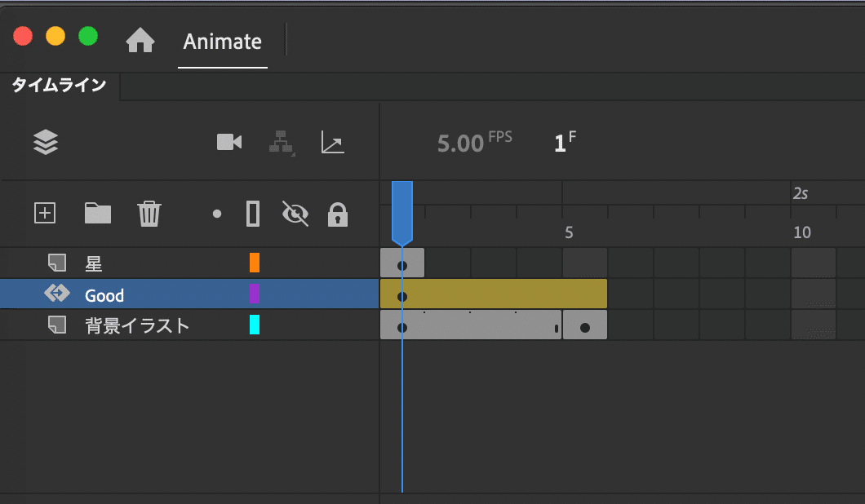Image resolution: width=865 pixels, height=504 pixels.
Task: Toggle hide all layers eye icon
Action: (295, 214)
